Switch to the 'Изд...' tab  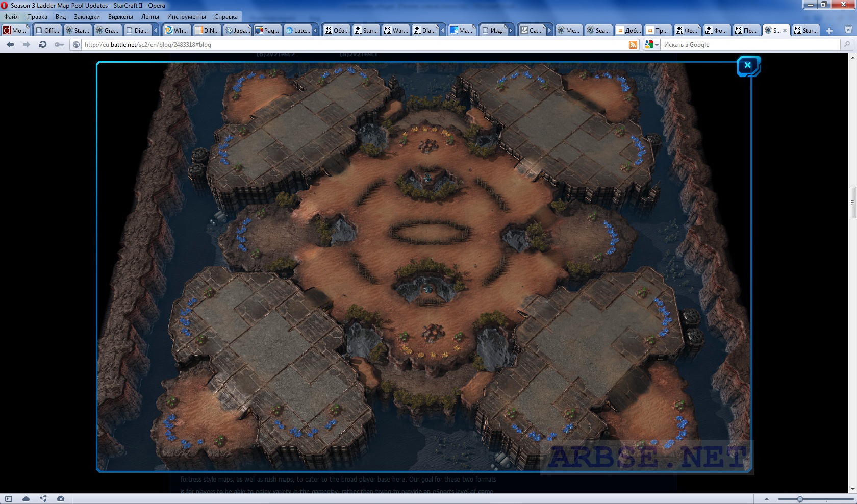coord(493,30)
